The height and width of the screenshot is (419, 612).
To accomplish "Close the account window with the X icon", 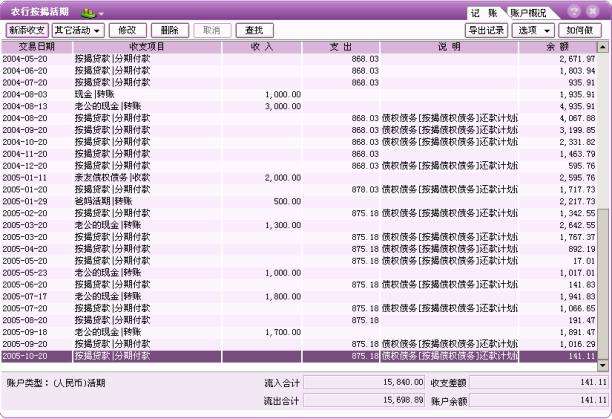I will (x=595, y=11).
